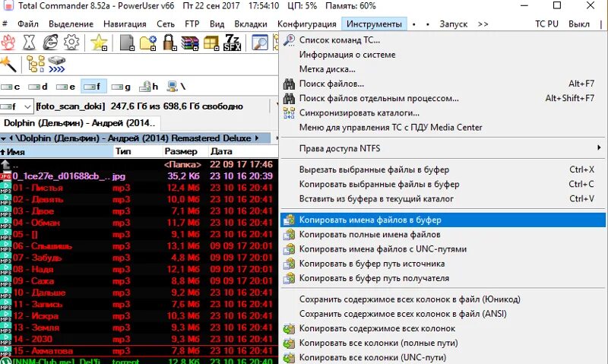Choose Вставить из буфера в текущий каталог
This screenshot has height=364, width=608.
pos(442,198)
